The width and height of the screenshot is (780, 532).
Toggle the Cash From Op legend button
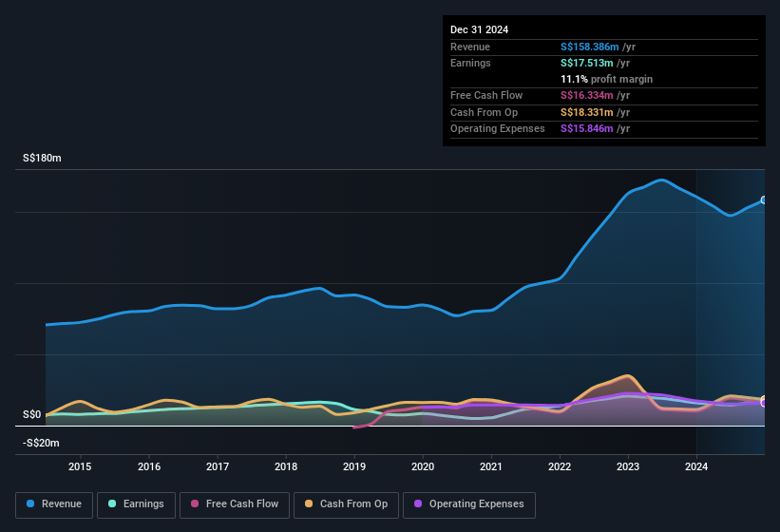coord(346,504)
